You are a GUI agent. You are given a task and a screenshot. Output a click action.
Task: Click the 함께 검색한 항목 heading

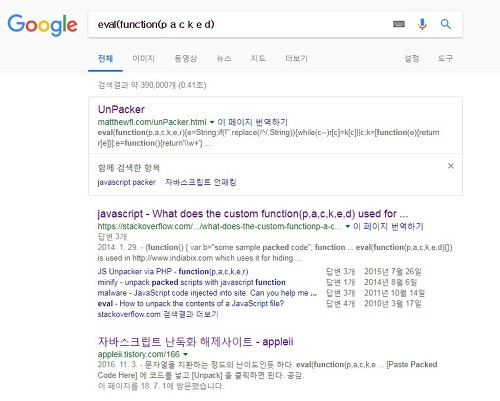coord(129,168)
